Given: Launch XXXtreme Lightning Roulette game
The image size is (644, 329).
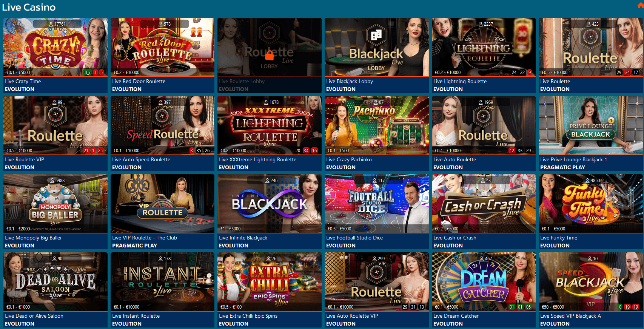Looking at the screenshot, I should coord(270,125).
